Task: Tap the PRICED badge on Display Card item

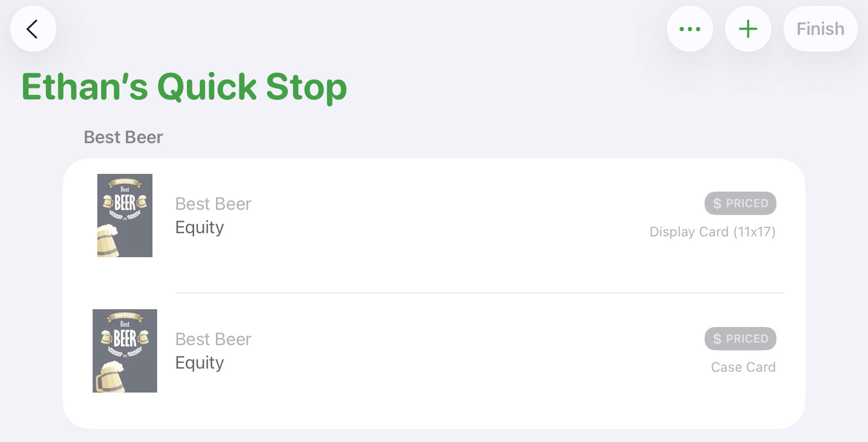Action: tap(741, 203)
